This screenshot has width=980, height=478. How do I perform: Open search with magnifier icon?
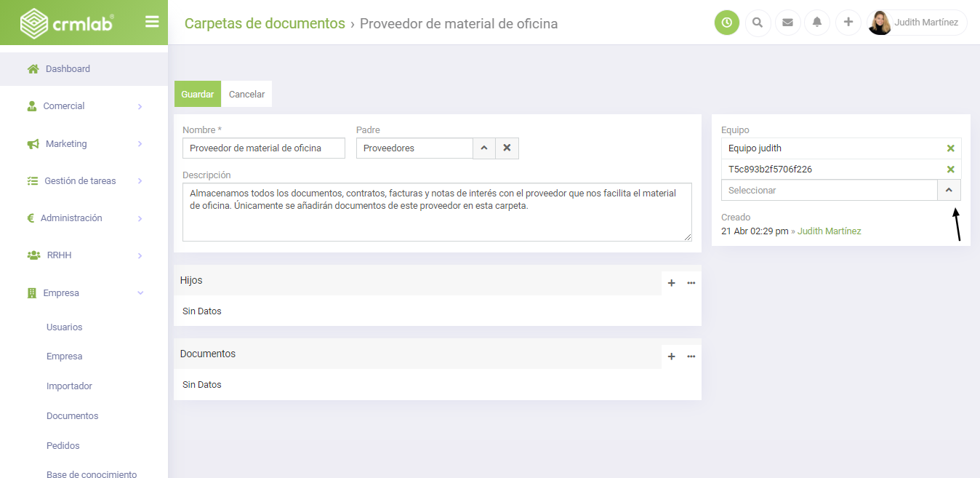(758, 23)
